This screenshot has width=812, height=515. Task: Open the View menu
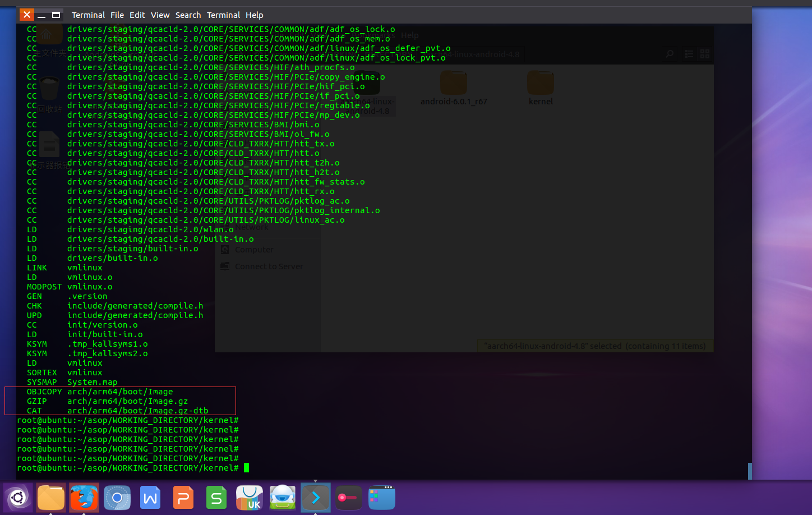pos(160,15)
